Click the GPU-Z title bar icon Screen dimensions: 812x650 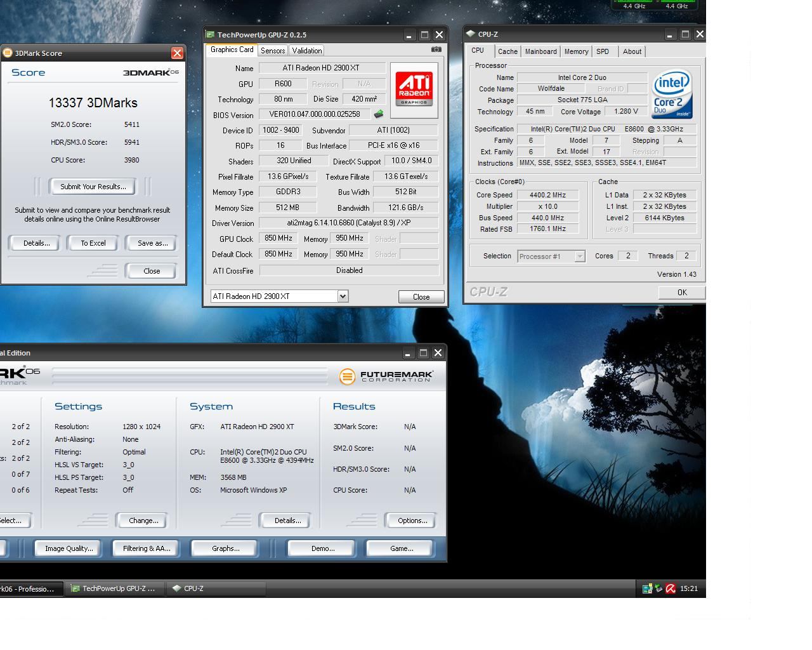211,35
